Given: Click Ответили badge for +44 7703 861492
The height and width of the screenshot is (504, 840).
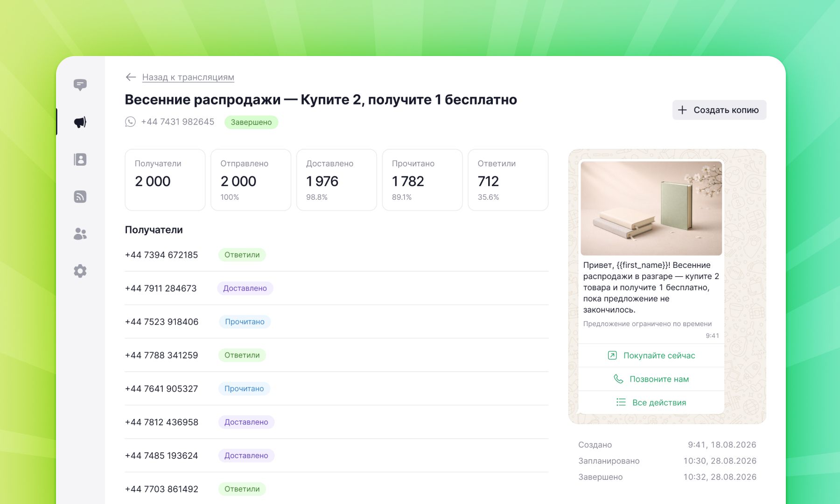Looking at the screenshot, I should point(242,489).
